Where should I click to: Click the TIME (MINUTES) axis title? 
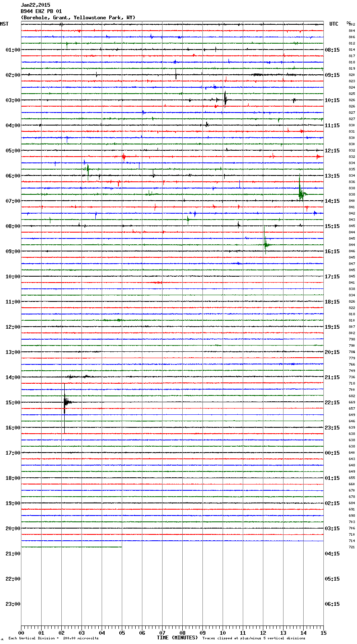point(177,638)
